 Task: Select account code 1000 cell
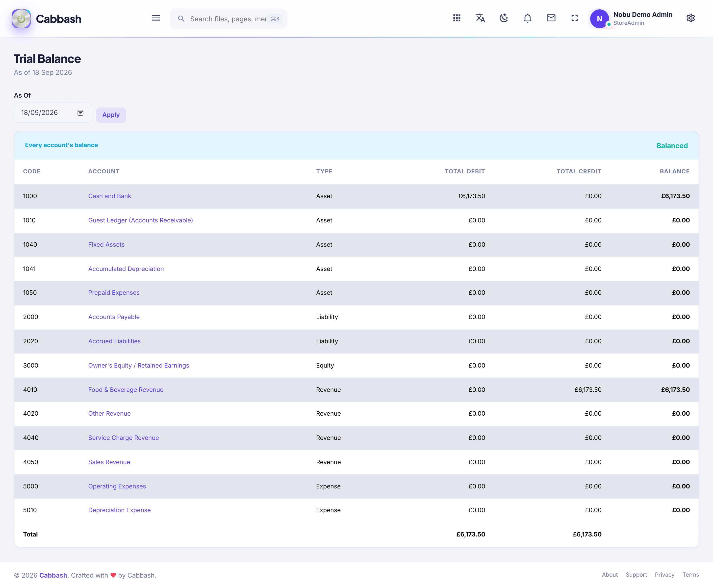click(x=30, y=196)
